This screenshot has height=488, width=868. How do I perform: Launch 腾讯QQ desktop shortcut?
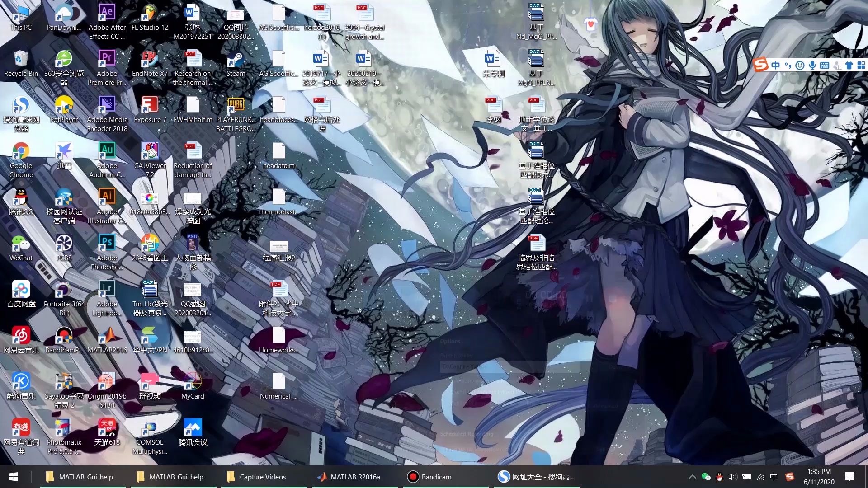(21, 202)
